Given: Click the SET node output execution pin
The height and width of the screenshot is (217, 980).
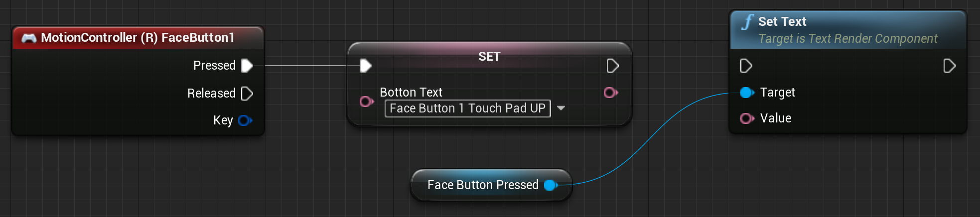Looking at the screenshot, I should pos(613,66).
